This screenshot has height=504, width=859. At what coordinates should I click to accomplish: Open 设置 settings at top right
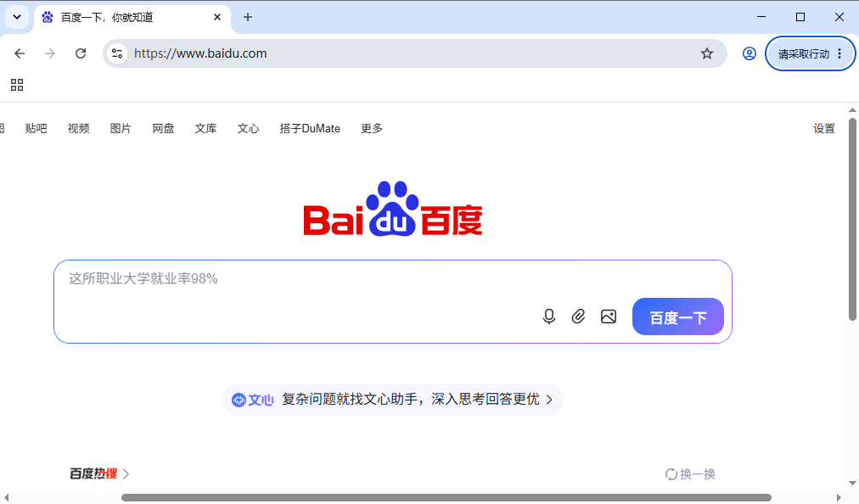(x=824, y=128)
